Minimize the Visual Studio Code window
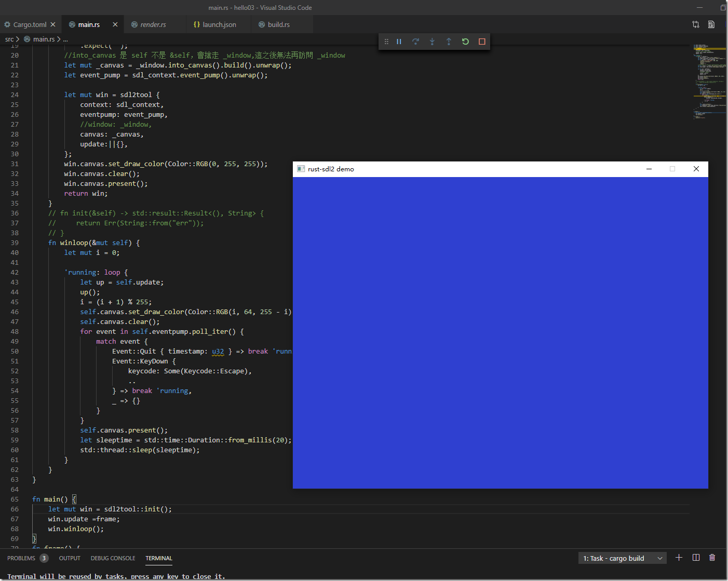The height and width of the screenshot is (581, 728). (x=699, y=8)
